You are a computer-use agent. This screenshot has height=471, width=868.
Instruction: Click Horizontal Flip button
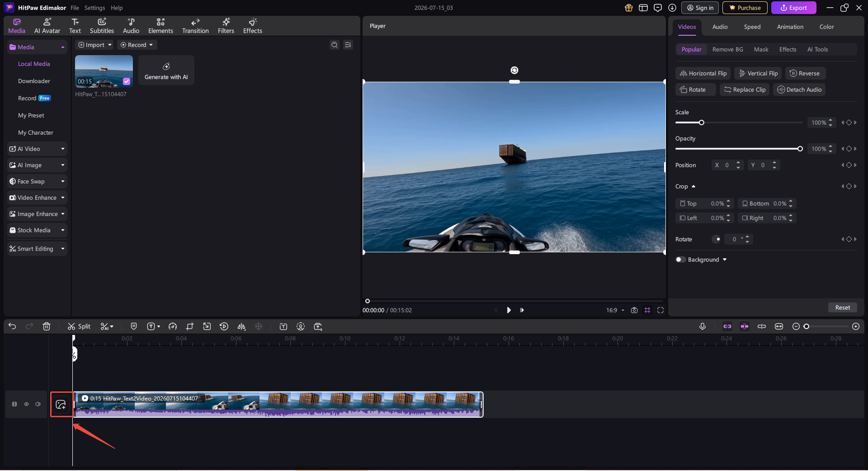[703, 73]
